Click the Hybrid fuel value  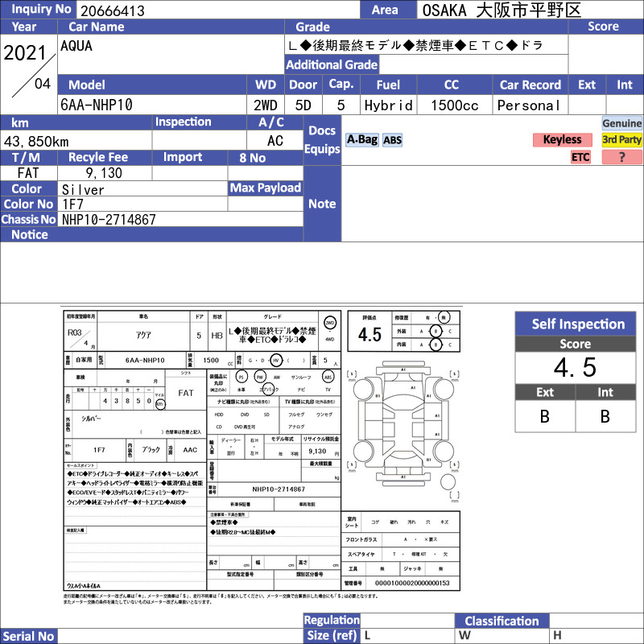[x=389, y=105]
